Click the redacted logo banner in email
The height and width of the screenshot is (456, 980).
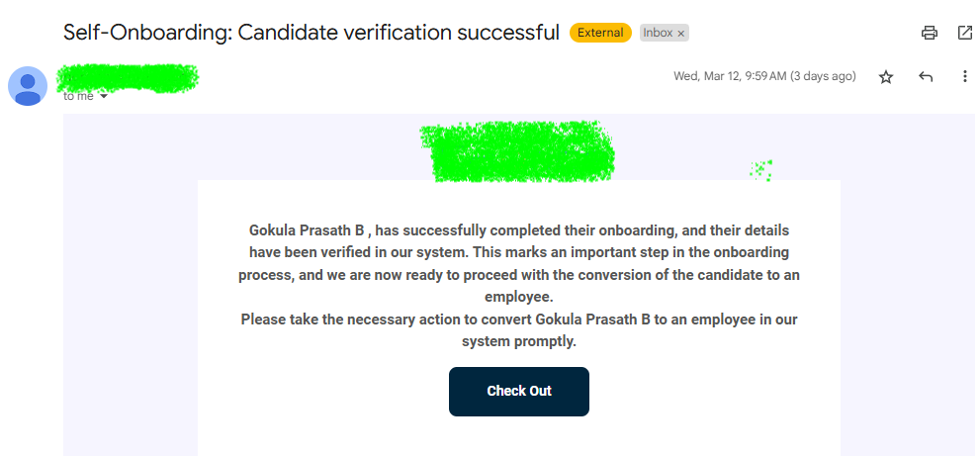tap(517, 152)
